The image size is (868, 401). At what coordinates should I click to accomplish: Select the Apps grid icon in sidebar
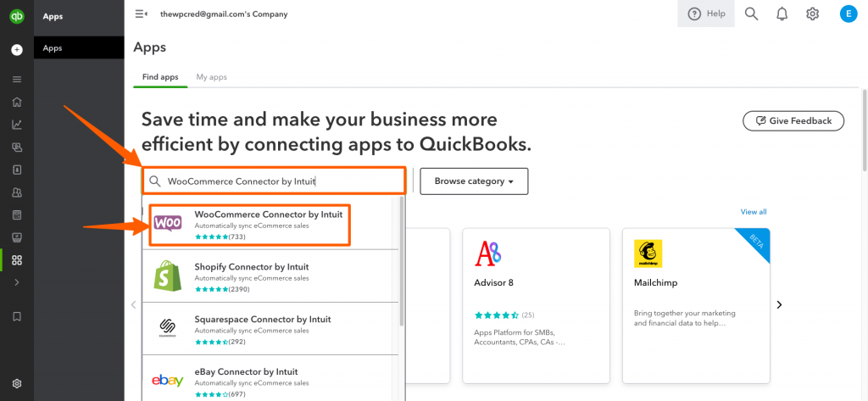click(17, 259)
